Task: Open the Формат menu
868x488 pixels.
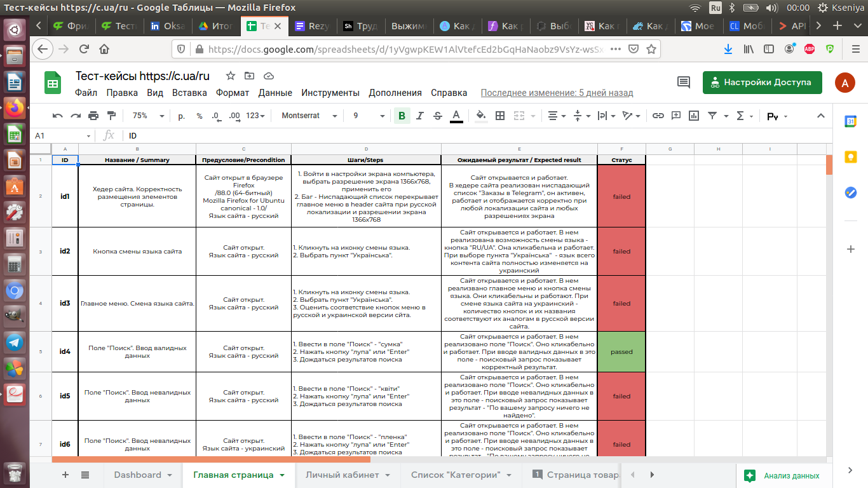Action: pos(233,93)
